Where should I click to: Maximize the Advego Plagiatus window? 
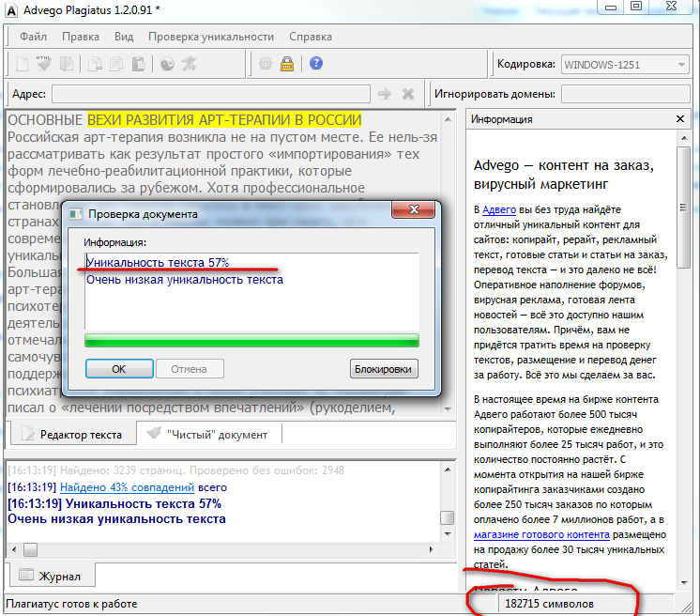pos(636,7)
